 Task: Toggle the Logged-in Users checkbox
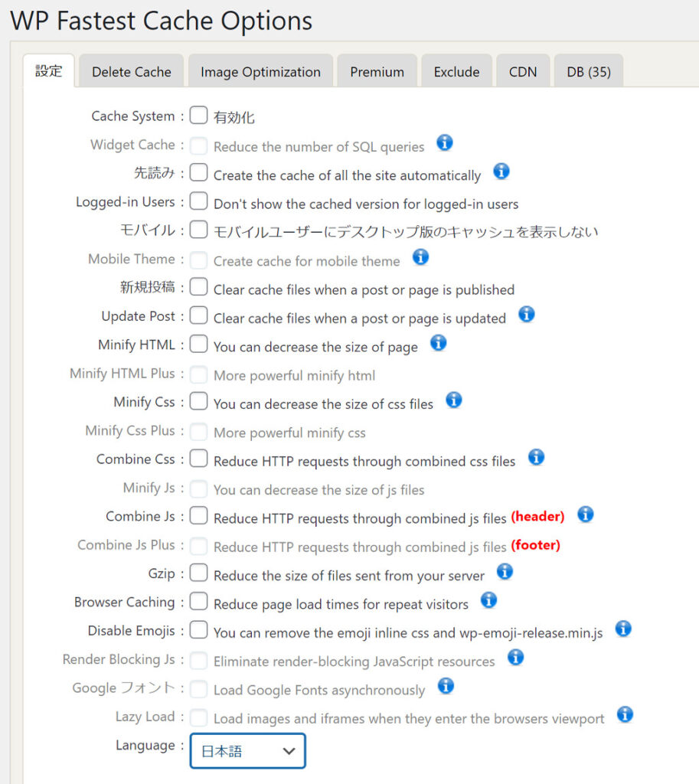click(x=199, y=201)
